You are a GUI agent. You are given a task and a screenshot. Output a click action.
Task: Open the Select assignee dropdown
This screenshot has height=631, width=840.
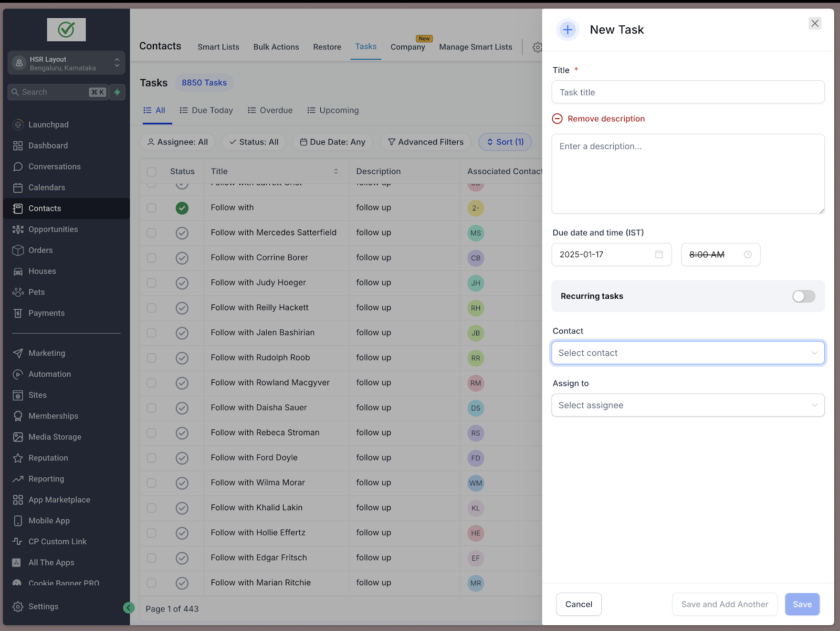[x=688, y=405]
